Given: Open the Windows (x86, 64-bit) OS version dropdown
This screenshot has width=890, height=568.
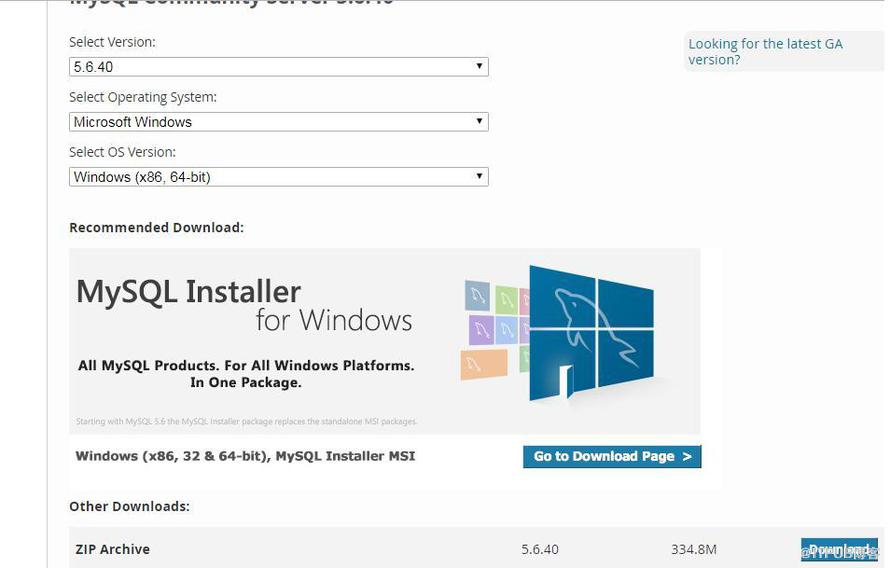Looking at the screenshot, I should [278, 177].
